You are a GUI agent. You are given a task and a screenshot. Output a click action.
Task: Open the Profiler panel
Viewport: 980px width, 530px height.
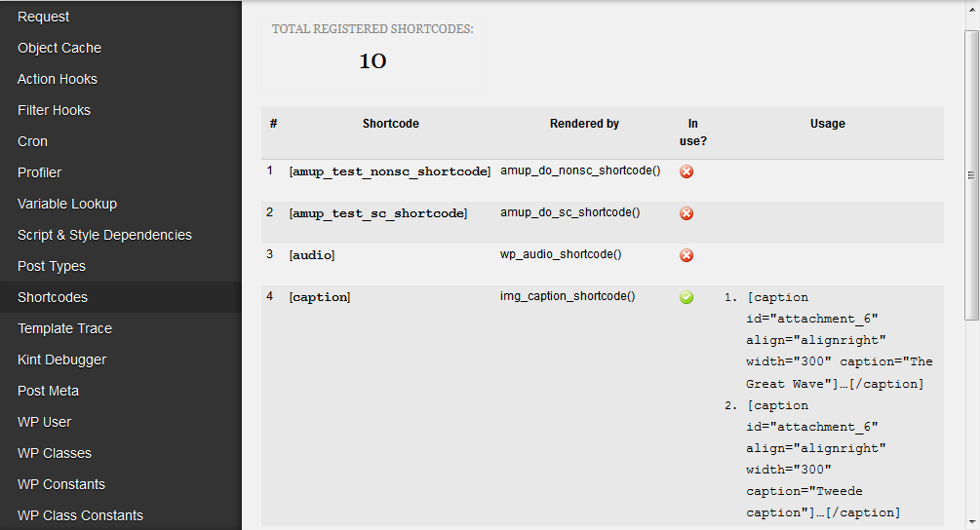click(40, 172)
